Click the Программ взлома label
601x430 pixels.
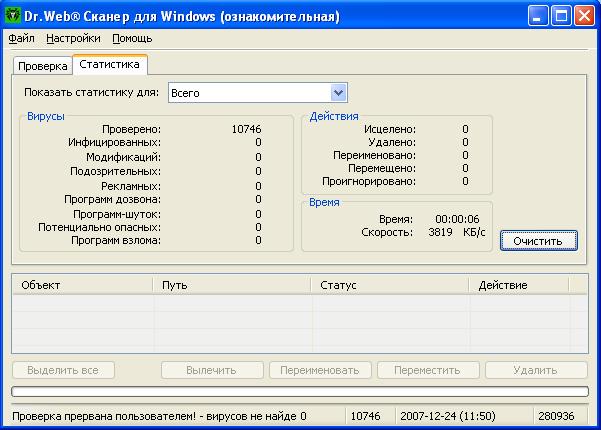pos(116,240)
